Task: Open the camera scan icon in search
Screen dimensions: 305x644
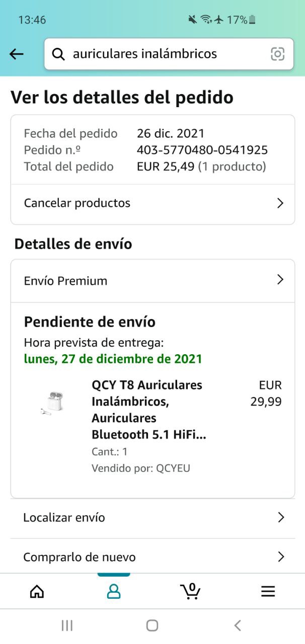Action: [277, 54]
